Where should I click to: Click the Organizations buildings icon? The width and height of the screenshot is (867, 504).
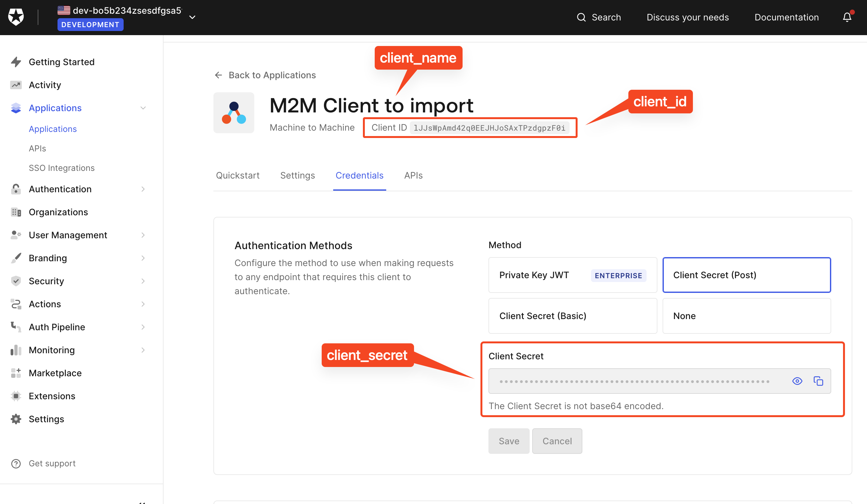tap(16, 212)
